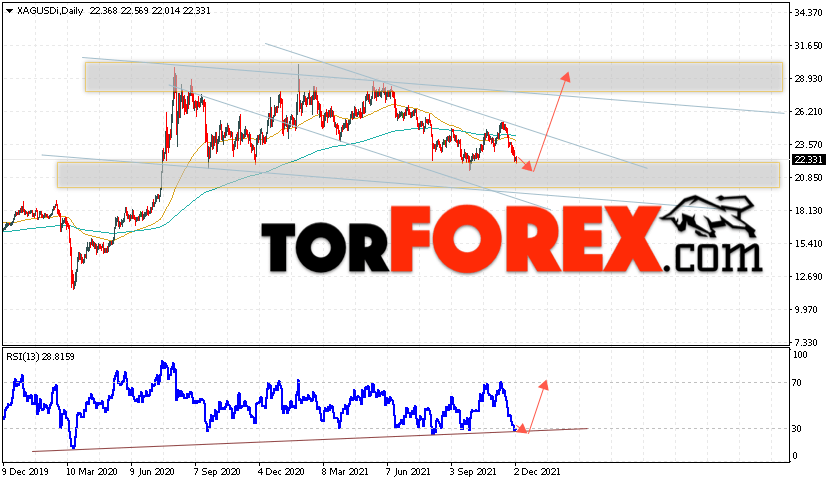Select RSI scale label 70
This screenshot has width=830, height=483.
click(x=797, y=383)
